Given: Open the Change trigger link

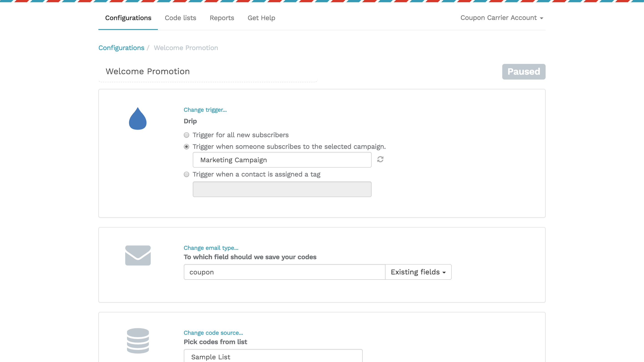Looking at the screenshot, I should click(x=205, y=110).
